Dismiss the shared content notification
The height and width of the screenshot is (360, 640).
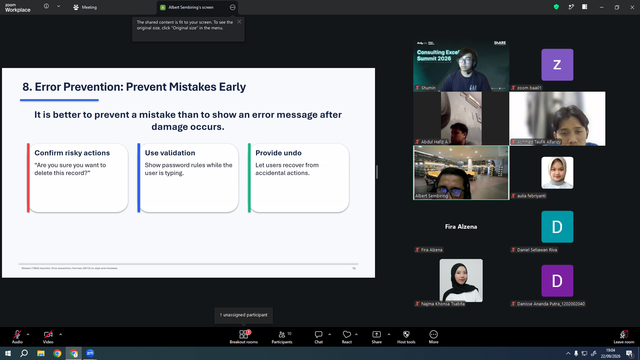point(239,22)
